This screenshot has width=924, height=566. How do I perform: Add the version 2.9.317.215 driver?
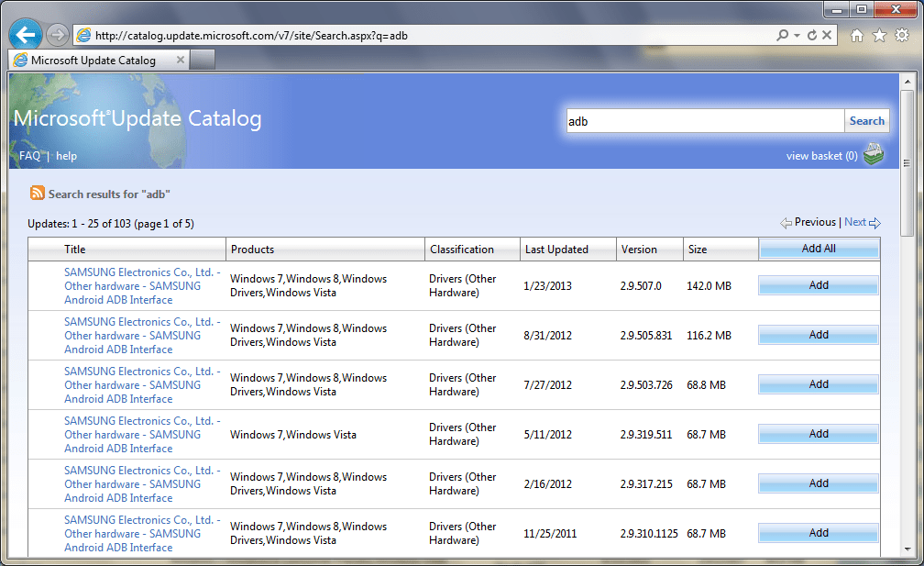pos(819,483)
